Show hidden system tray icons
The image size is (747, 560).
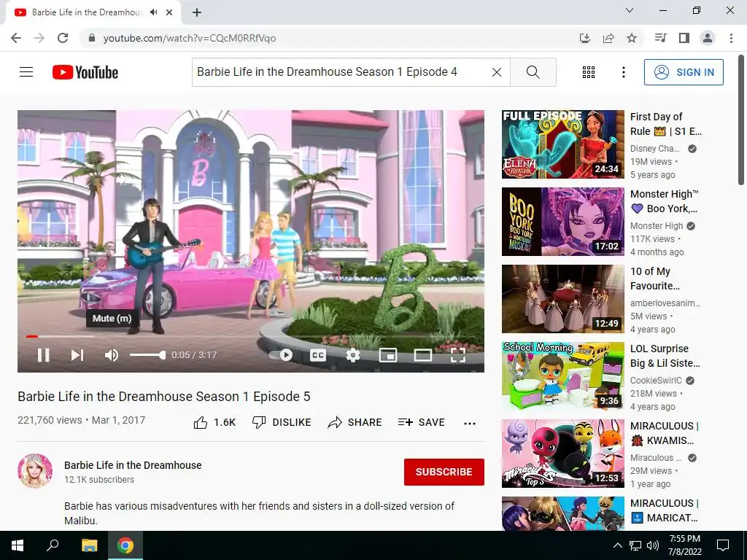(x=617, y=545)
